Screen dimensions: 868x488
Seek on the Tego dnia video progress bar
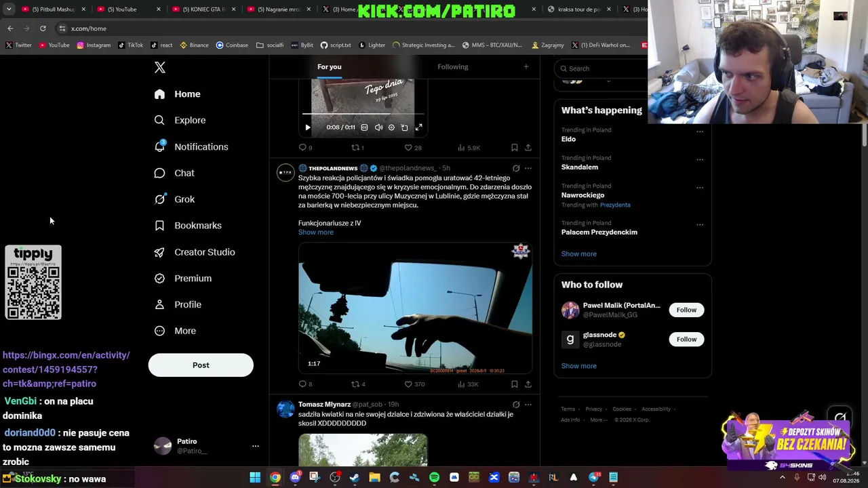363,114
